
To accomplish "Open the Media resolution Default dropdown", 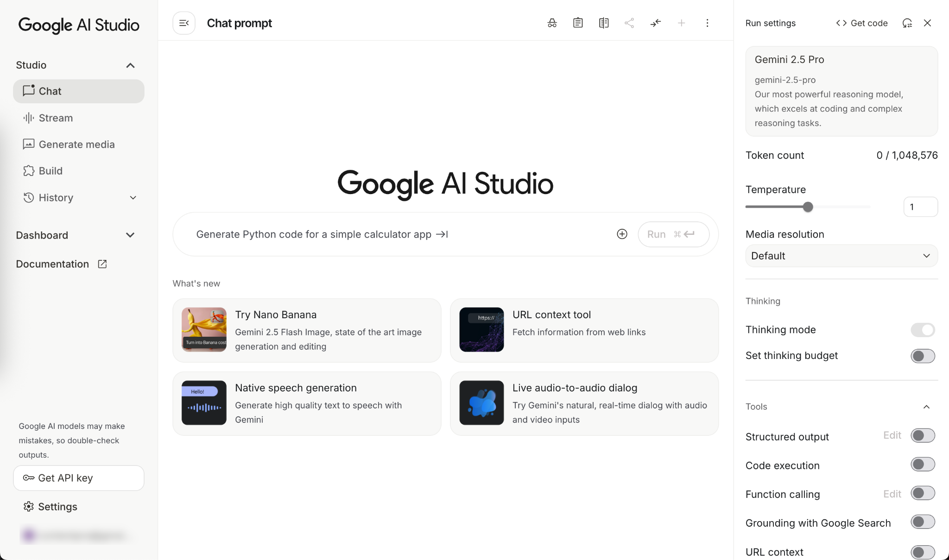I will pos(841,256).
